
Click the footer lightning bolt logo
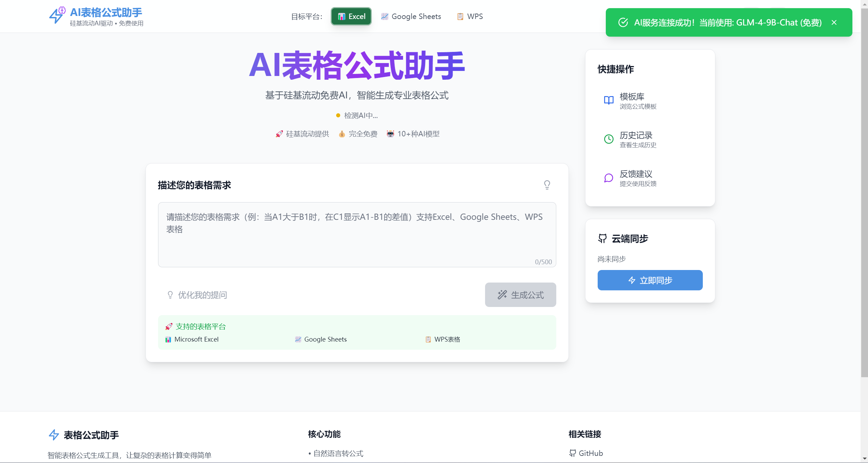click(54, 435)
